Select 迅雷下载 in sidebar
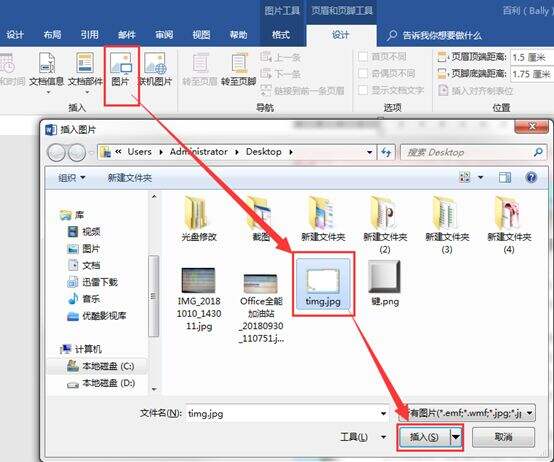 point(92,282)
